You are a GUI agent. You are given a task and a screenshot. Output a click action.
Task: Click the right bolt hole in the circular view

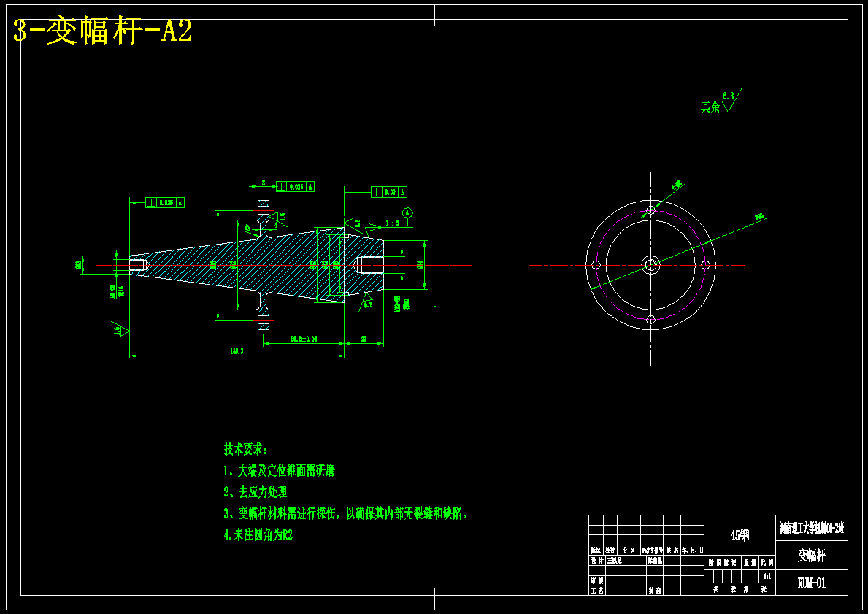click(x=705, y=265)
